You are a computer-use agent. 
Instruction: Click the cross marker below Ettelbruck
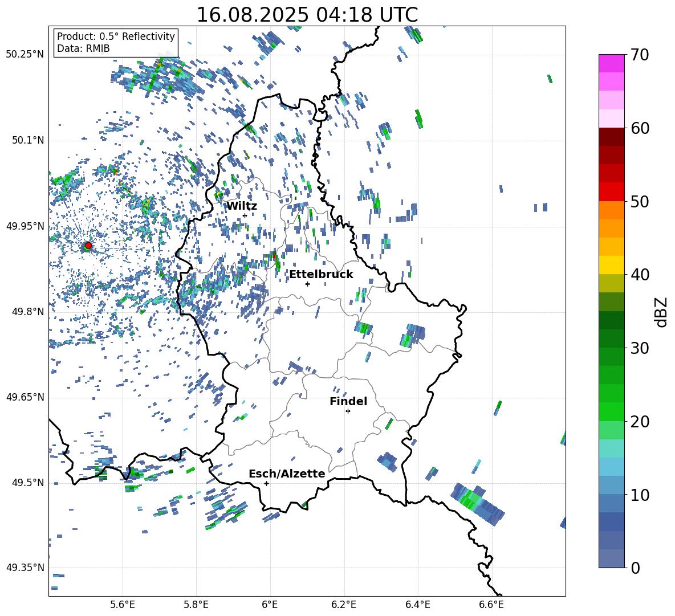[307, 284]
